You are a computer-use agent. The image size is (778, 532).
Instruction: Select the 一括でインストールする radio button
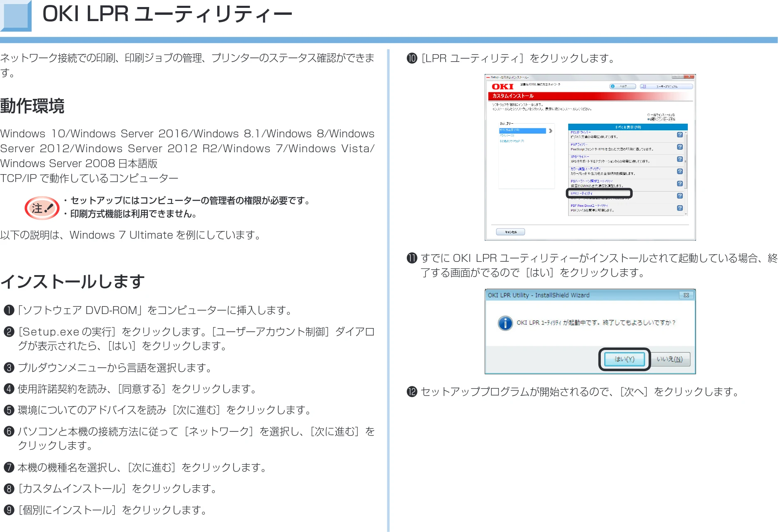[x=648, y=115]
